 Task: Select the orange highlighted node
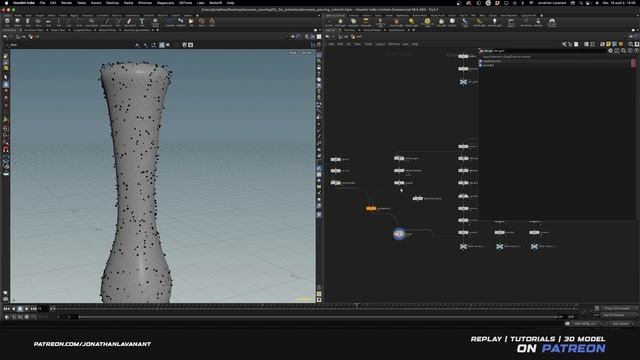click(371, 209)
